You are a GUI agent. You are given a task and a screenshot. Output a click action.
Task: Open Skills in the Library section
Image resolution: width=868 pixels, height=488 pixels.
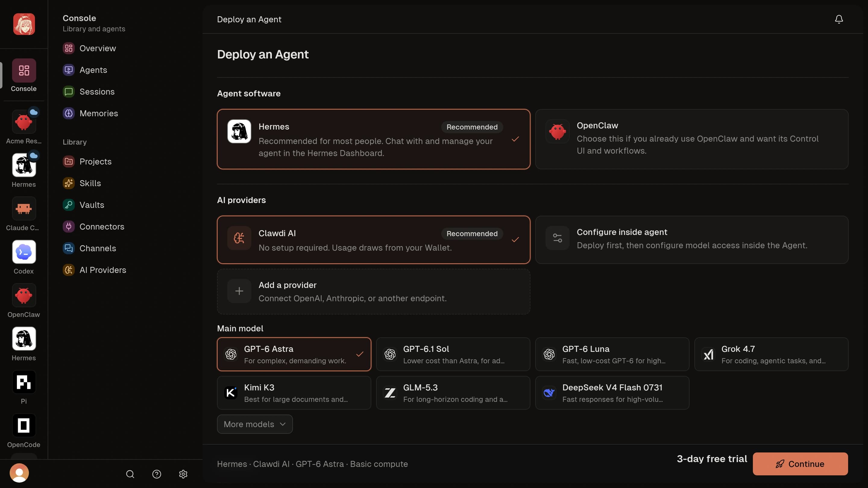pos(90,183)
